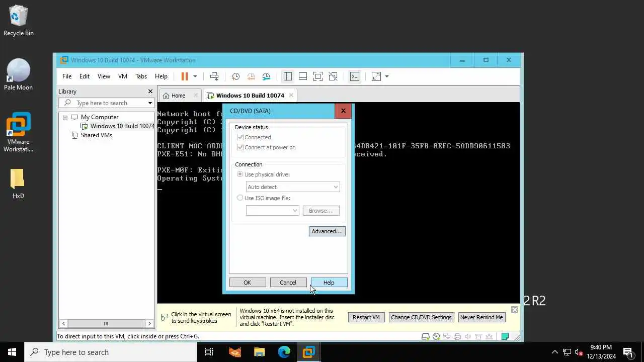Select Use physical drive radio button
This screenshot has width=644, height=362.
point(240,174)
